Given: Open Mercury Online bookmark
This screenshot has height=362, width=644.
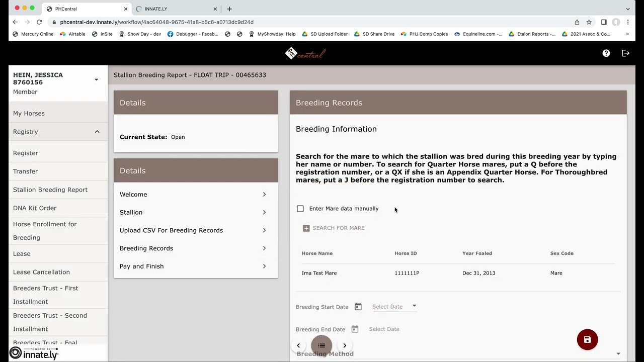Looking at the screenshot, I should (x=33, y=34).
